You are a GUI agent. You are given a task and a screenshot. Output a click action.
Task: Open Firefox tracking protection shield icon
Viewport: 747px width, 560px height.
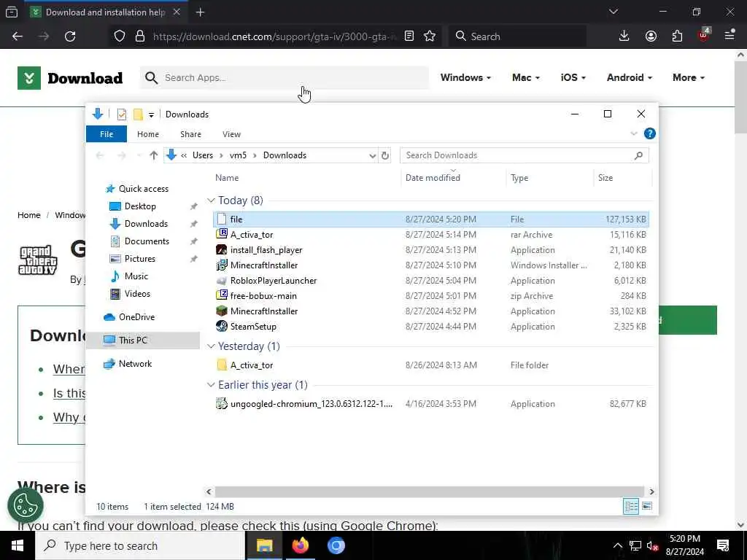(120, 36)
